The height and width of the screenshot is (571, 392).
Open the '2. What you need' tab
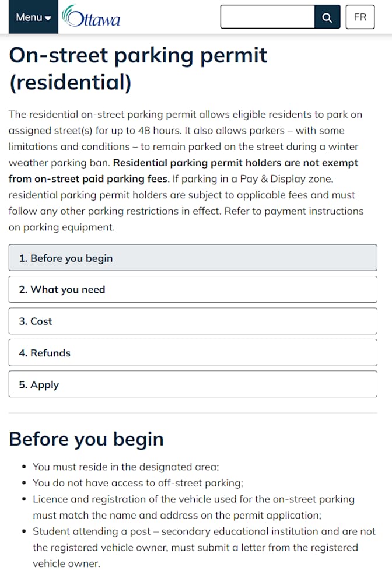[192, 289]
